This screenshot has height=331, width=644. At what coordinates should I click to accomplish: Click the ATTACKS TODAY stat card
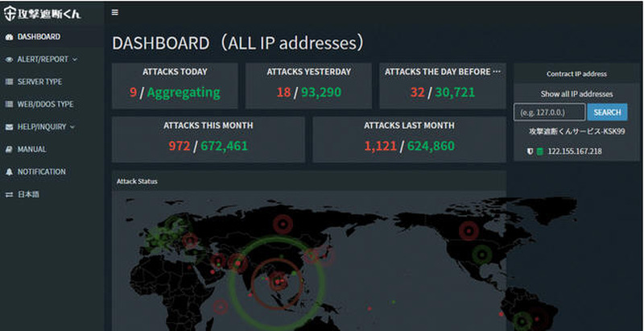[x=175, y=85]
